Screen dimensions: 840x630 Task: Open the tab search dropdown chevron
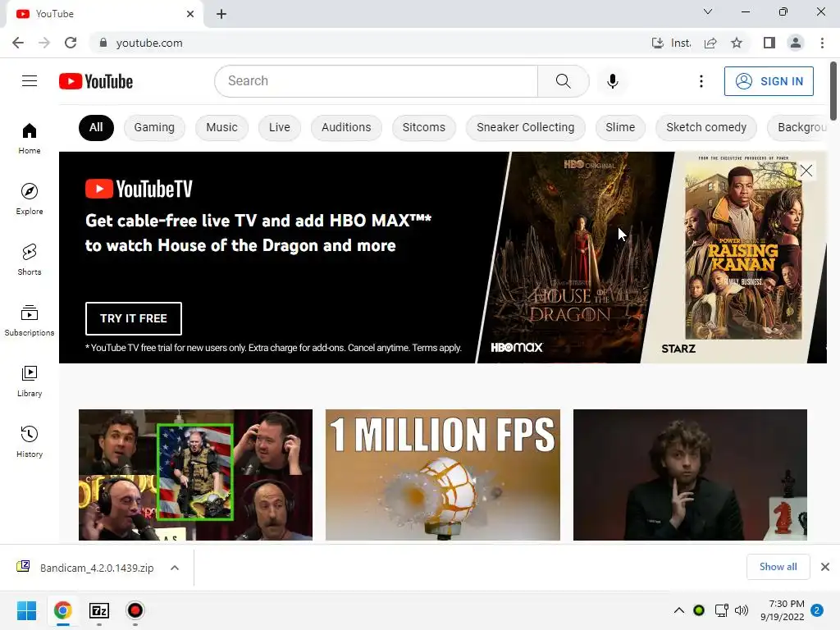click(x=708, y=11)
